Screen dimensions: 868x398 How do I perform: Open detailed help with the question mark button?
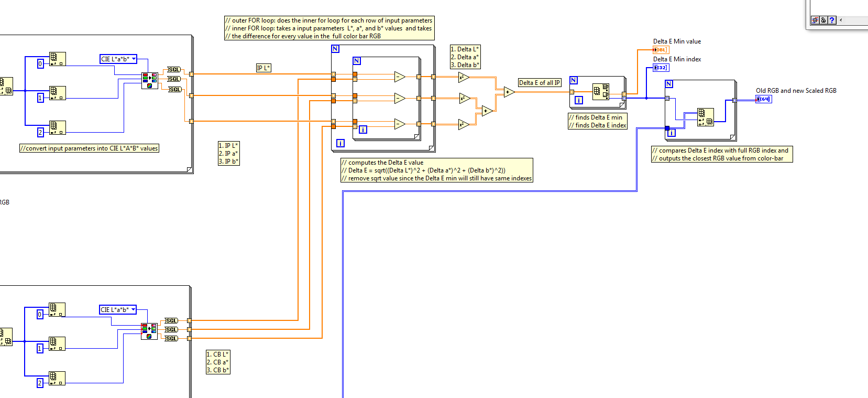(x=832, y=20)
